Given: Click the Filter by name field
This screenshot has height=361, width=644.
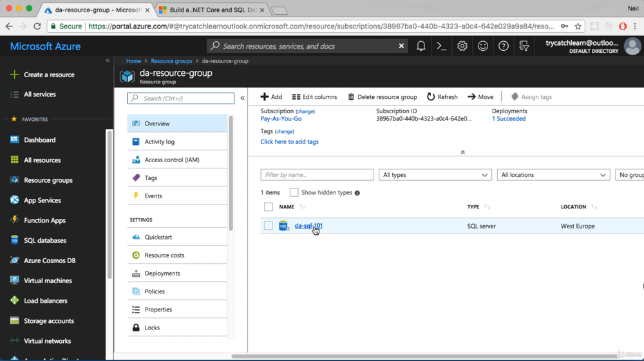Looking at the screenshot, I should 317,175.
